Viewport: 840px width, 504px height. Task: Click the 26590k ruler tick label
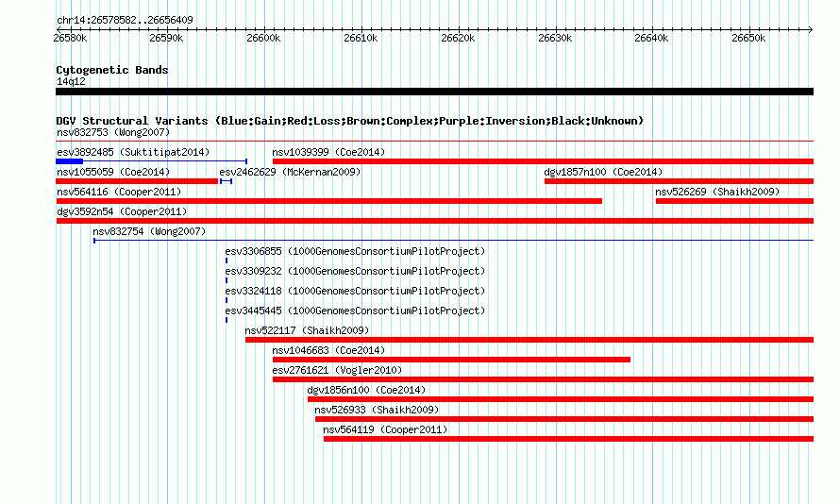click(167, 38)
